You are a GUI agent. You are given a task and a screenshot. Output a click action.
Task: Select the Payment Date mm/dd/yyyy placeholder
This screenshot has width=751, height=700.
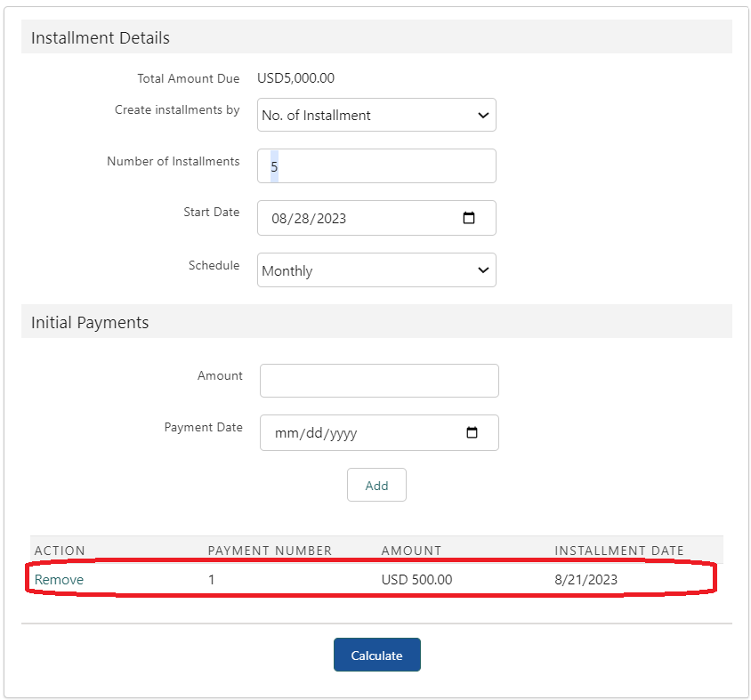pos(316,434)
